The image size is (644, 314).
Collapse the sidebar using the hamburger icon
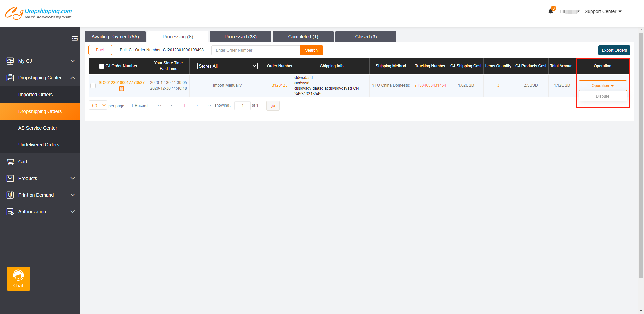click(74, 39)
